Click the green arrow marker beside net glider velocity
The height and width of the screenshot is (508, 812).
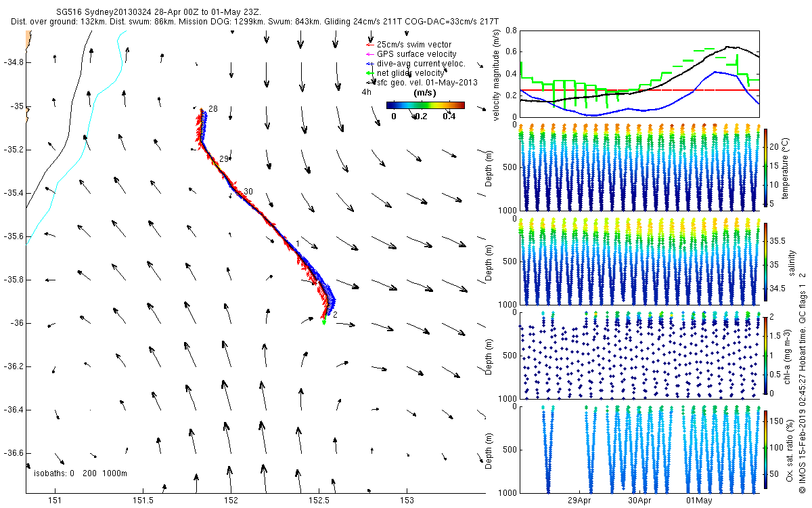369,72
